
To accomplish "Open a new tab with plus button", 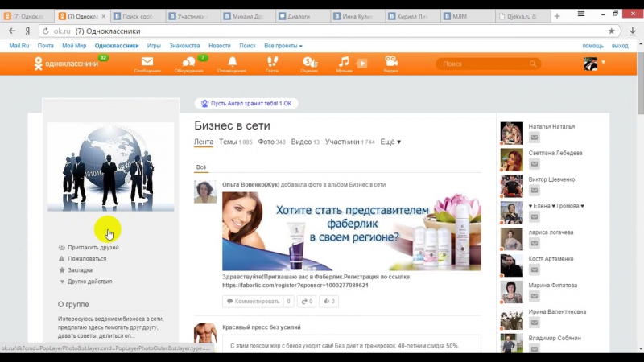I will (557, 16).
